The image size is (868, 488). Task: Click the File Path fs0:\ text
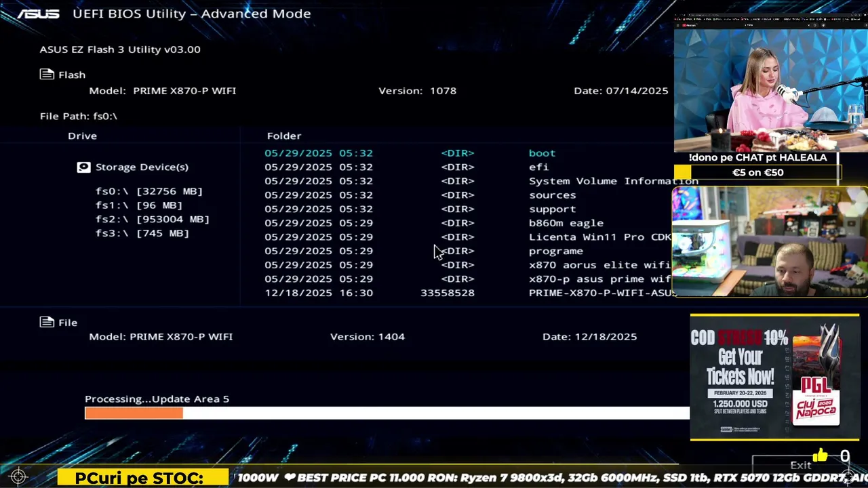79,116
